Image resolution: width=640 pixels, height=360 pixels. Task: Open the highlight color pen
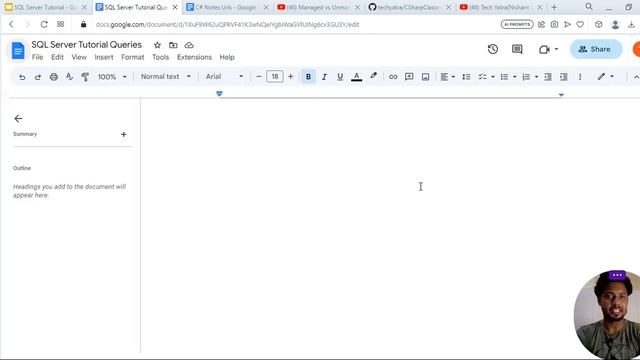coord(373,76)
